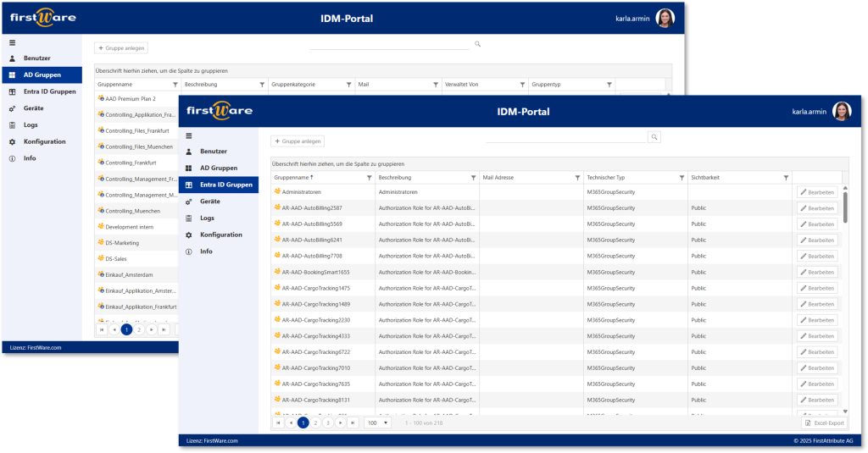The image size is (868, 453).
Task: Collapse the front window's sidebar with hamburger icon
Action: (189, 136)
